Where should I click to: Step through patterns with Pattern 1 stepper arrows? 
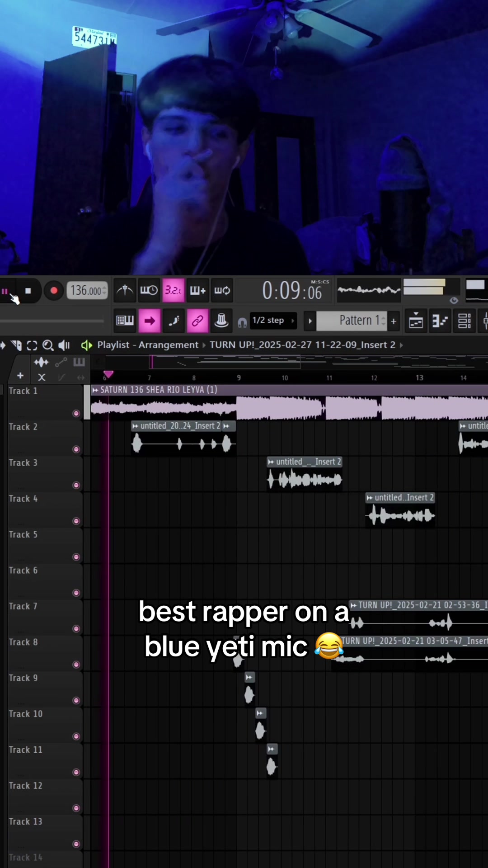pos(384,321)
